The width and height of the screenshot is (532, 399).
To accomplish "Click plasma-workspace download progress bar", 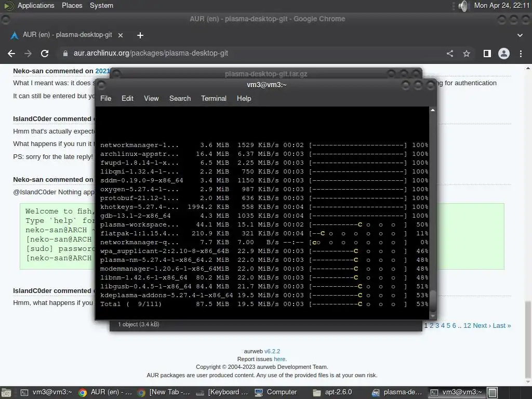I will tap(358, 224).
